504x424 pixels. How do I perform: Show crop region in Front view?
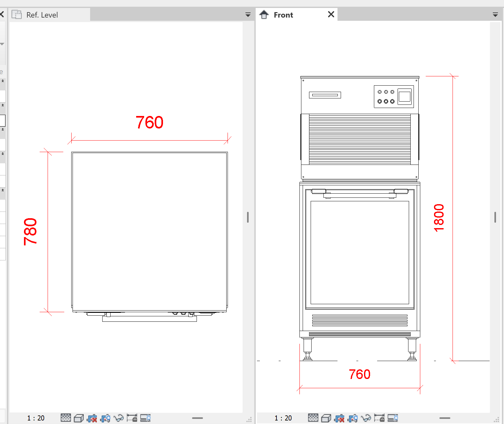coord(353,418)
